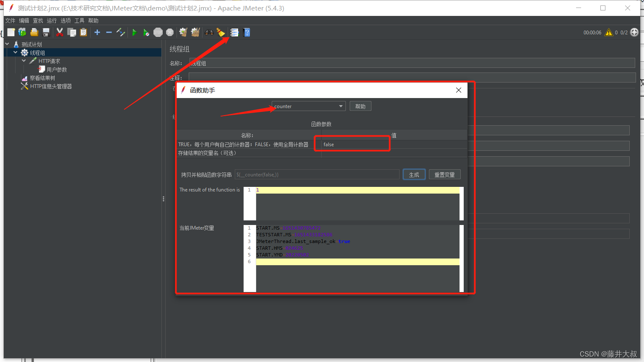Open the 运行 menu
The height and width of the screenshot is (362, 644).
pos(52,21)
